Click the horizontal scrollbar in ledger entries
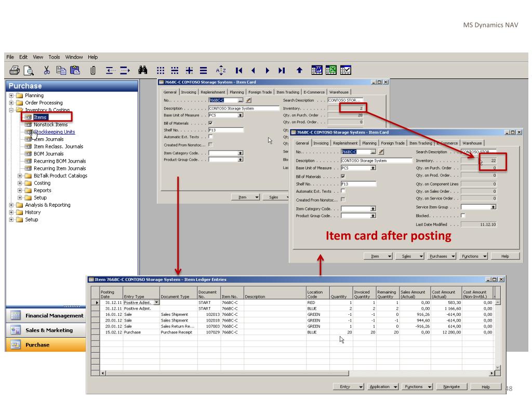This screenshot has width=532, height=399. tap(228, 373)
